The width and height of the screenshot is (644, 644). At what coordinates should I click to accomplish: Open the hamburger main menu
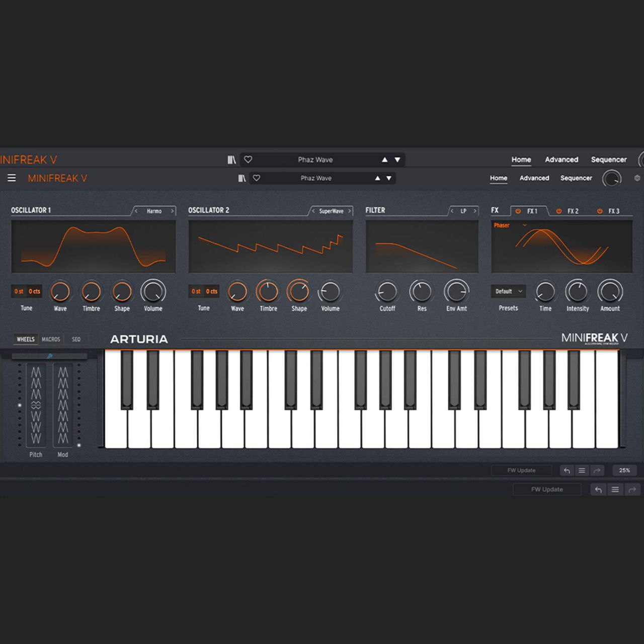coord(12,178)
